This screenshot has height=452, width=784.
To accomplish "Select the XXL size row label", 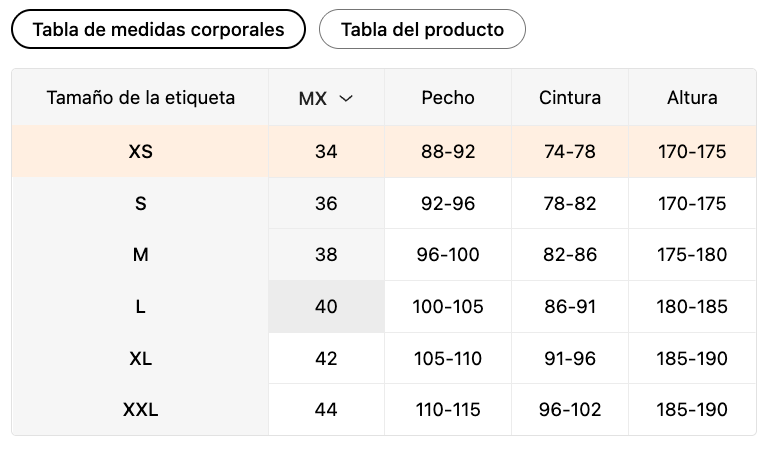I will pyautogui.click(x=140, y=410).
